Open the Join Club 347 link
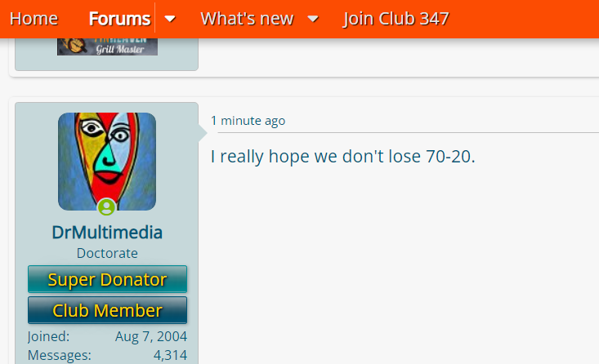This screenshot has height=364, width=599. tap(396, 19)
